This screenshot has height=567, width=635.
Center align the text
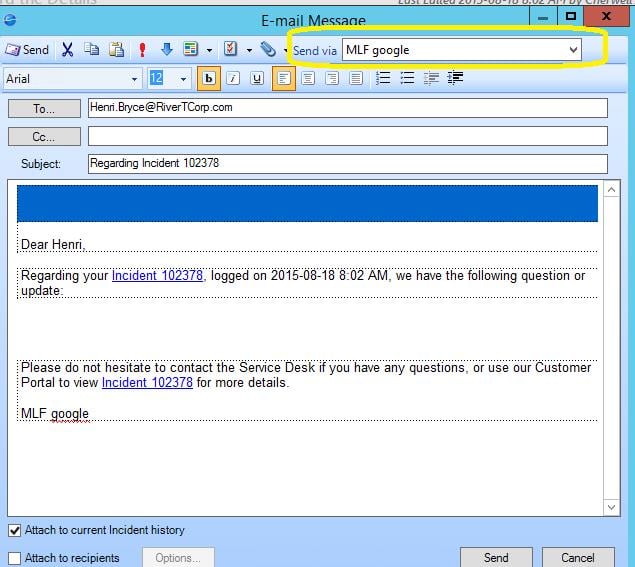click(308, 79)
